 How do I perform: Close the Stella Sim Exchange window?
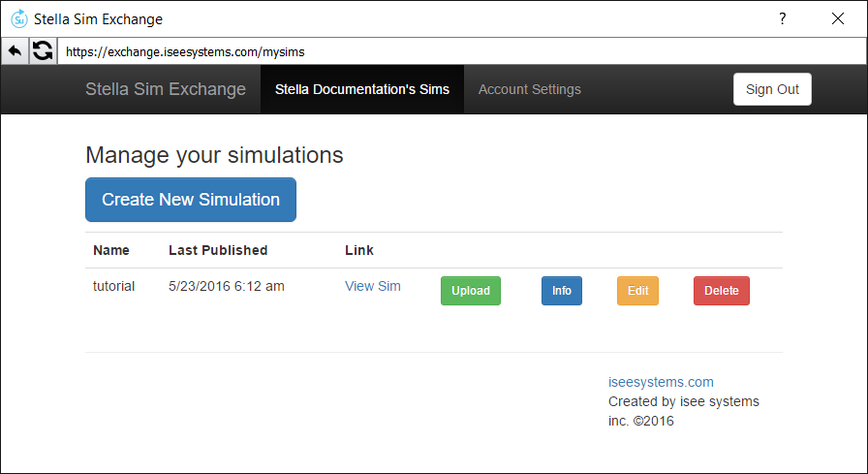tap(837, 18)
